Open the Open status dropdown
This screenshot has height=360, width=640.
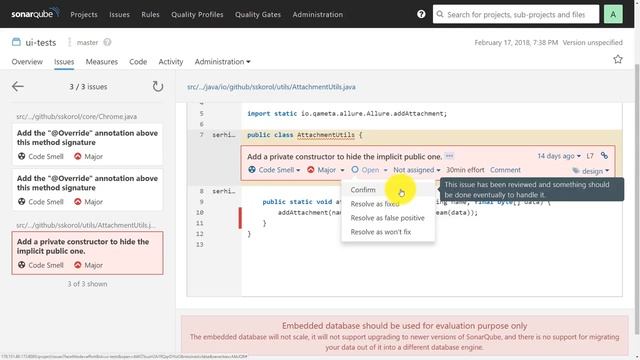[369, 170]
